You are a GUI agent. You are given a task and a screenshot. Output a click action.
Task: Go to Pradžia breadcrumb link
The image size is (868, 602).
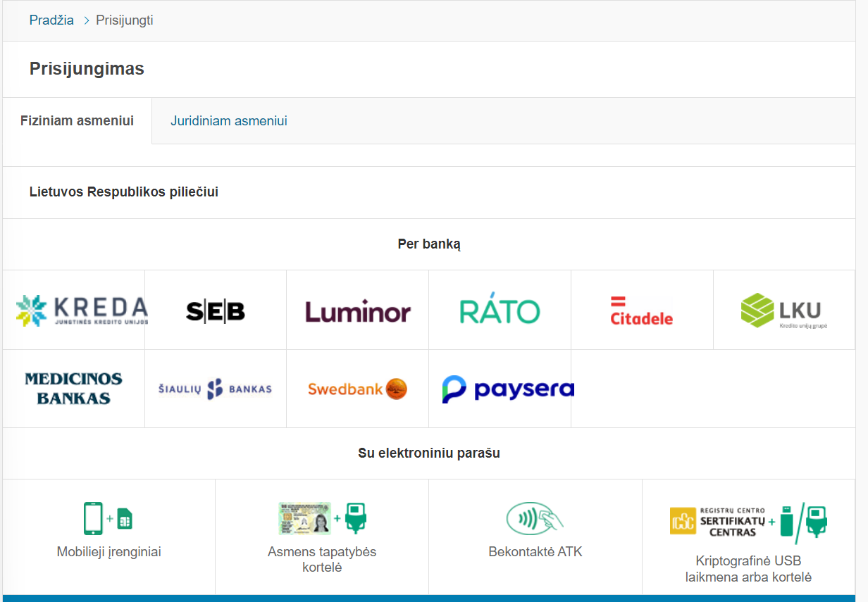[51, 20]
